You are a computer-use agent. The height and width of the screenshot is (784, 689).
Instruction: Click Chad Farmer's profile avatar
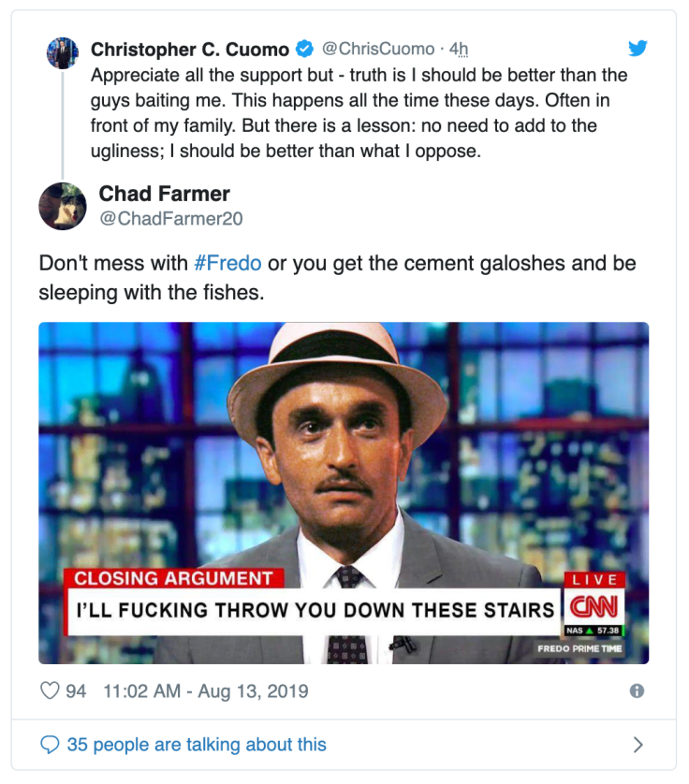pyautogui.click(x=63, y=206)
